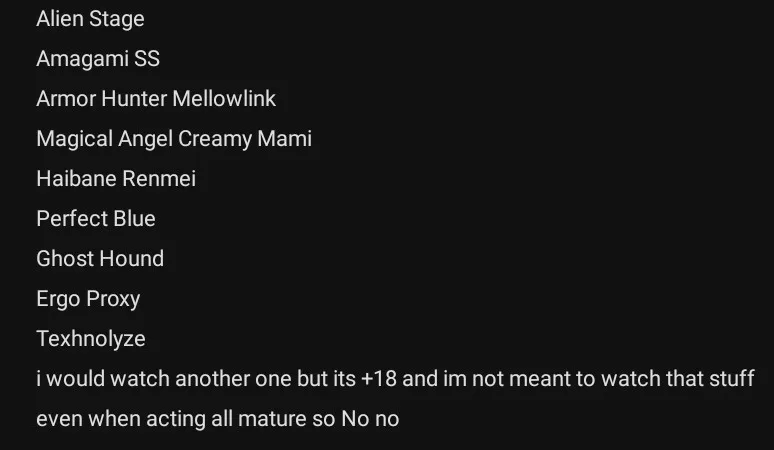Click the word "Mellowlink"
The image size is (774, 450).
click(224, 99)
